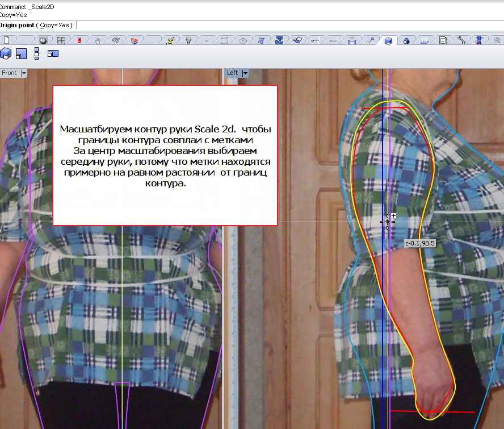The height and width of the screenshot is (429, 504).
Task: Open the four-viewport layout toolbar tab
Action: point(61,40)
